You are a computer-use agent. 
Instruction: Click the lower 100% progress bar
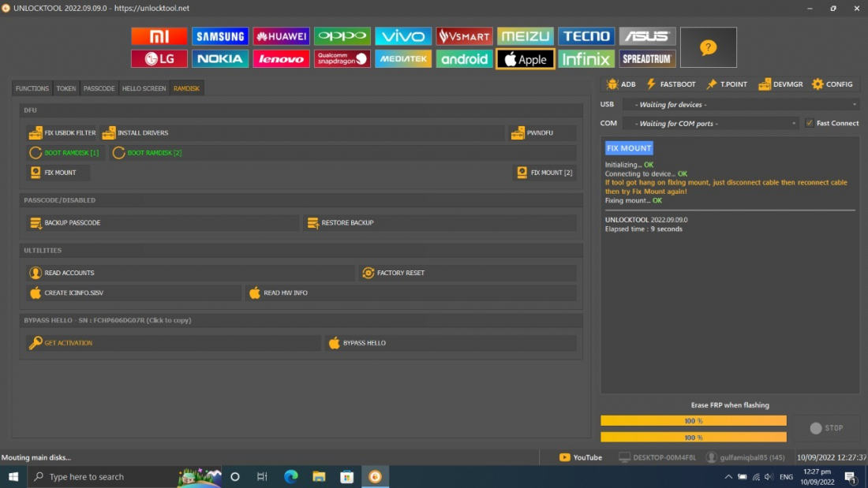[693, 438]
